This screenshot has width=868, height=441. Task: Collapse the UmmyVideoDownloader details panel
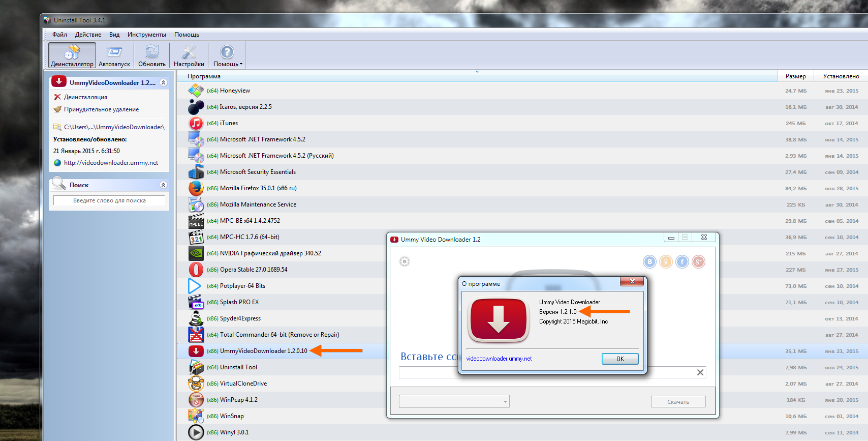(x=163, y=82)
